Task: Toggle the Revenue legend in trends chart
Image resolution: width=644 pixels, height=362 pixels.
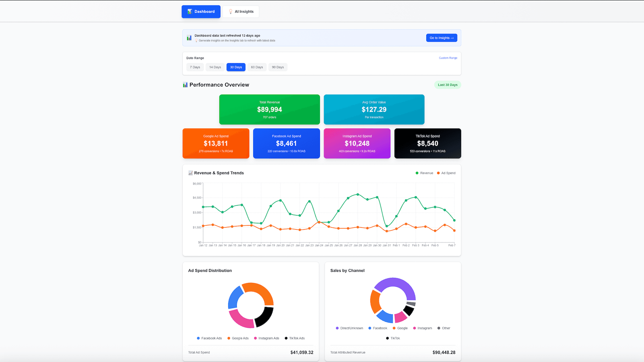Action: coord(424,173)
